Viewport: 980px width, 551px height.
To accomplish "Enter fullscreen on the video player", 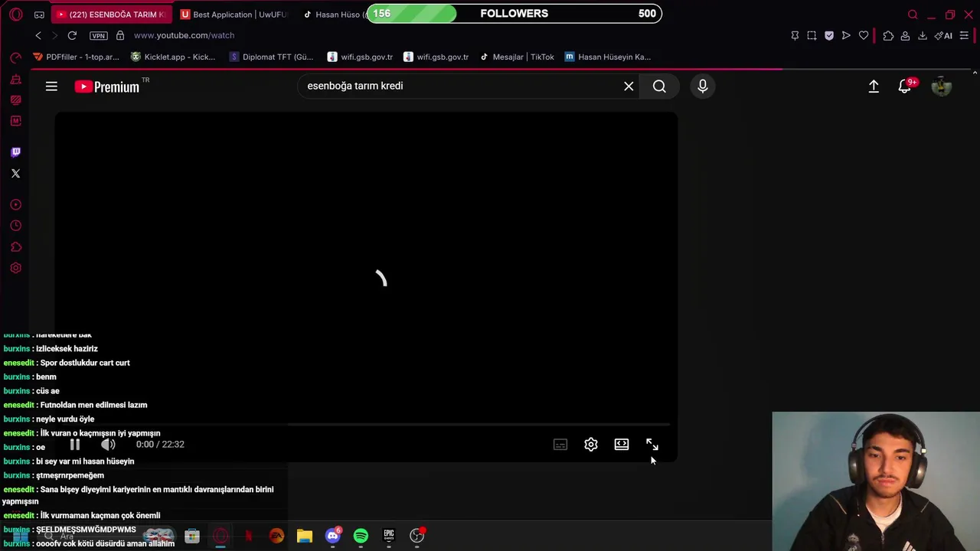I will click(652, 445).
